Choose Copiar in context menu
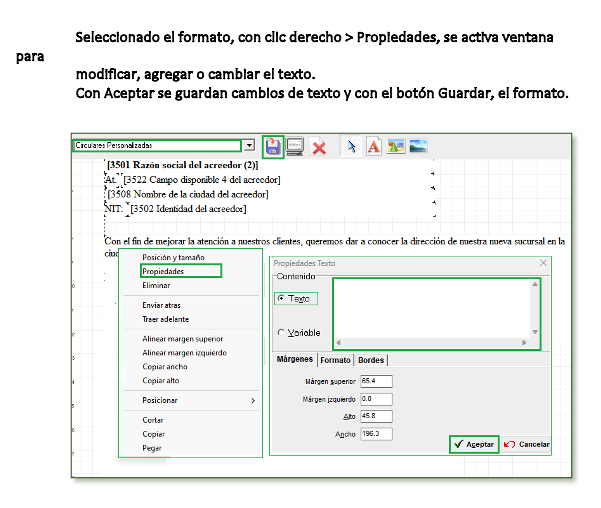 (x=153, y=434)
